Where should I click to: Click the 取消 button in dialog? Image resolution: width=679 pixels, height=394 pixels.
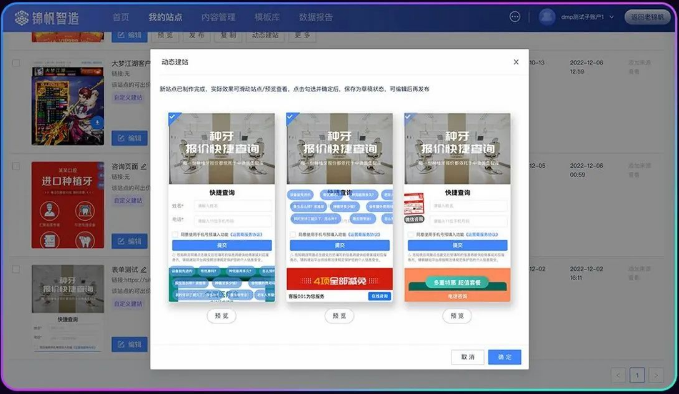[468, 357]
